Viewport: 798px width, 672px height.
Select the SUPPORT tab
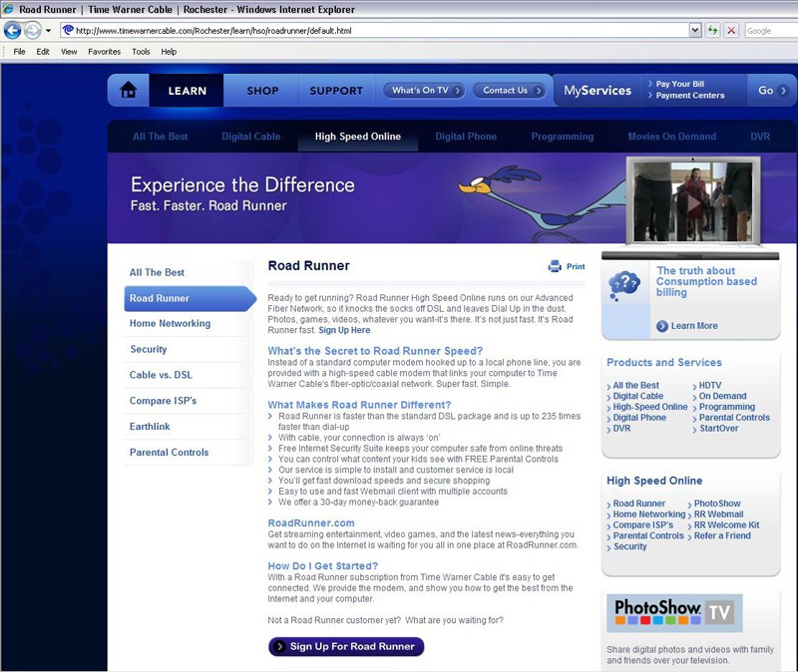(x=336, y=91)
